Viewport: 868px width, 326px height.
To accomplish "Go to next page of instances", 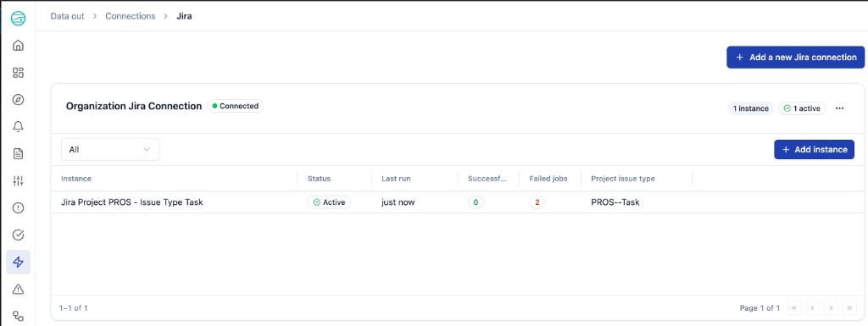I will [x=831, y=307].
